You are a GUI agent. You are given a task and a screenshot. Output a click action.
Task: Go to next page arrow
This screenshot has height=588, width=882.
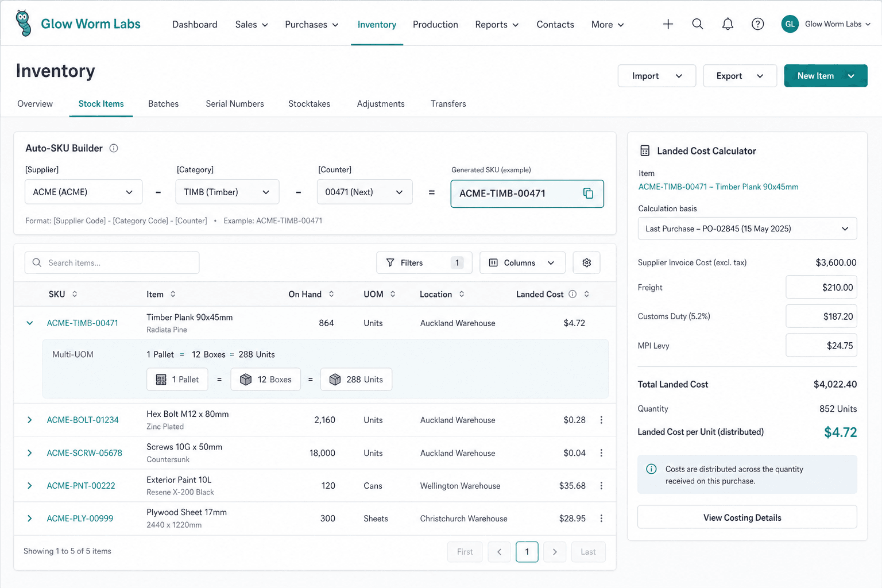pos(555,552)
